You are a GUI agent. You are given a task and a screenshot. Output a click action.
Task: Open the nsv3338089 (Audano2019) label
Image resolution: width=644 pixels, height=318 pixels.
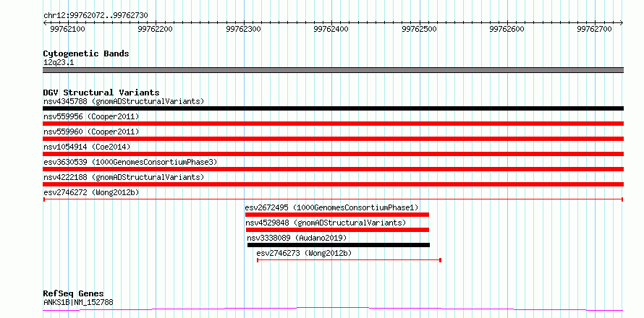point(297,238)
